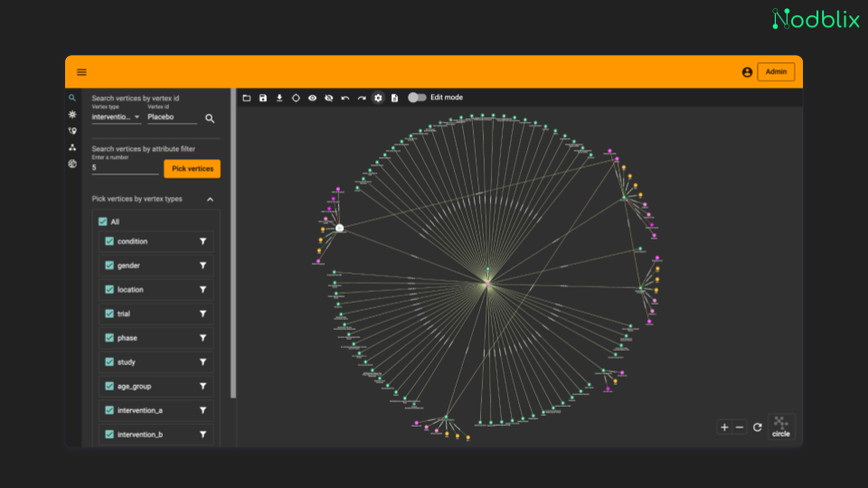This screenshot has height=488, width=868.
Task: Uncheck the age_group checkbox
Action: coord(109,386)
